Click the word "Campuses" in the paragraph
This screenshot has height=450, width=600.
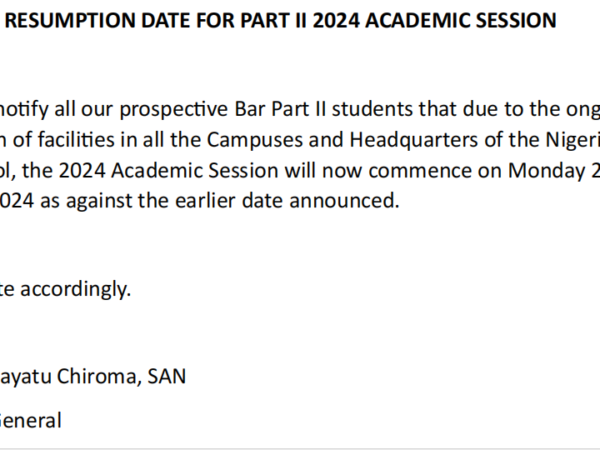[x=255, y=140]
